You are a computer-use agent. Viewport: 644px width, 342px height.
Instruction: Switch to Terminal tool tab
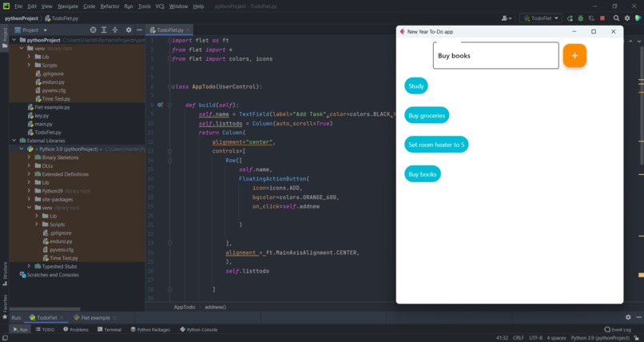tap(109, 330)
